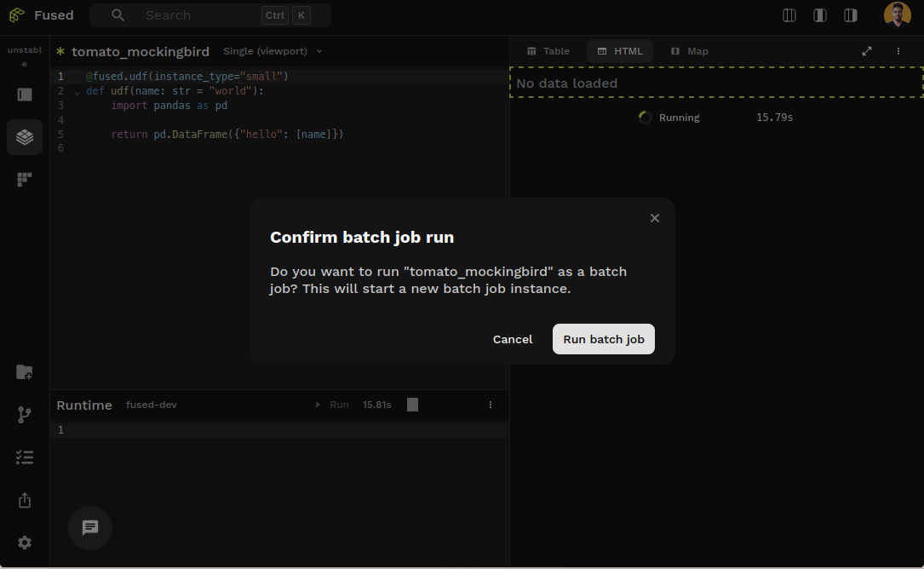
Task: Click the share icon in the sidebar
Action: (24, 500)
